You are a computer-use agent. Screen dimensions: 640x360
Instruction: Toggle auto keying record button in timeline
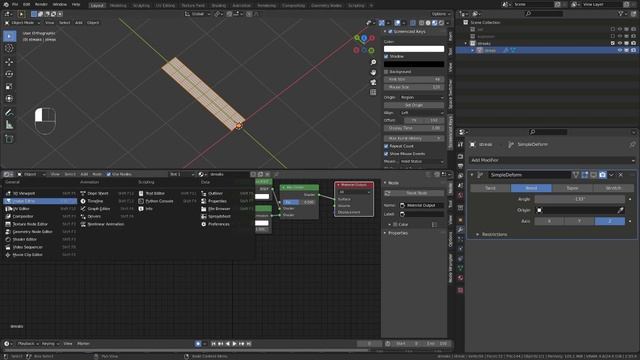198,344
